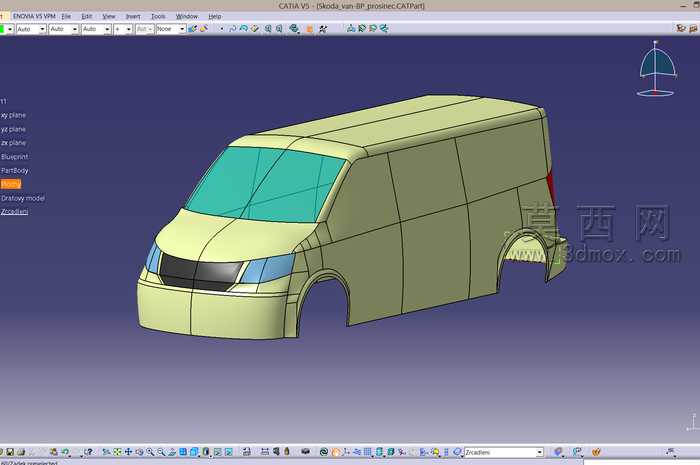Click the compass in the top right
Viewport: 700px width, 465px height.
click(x=657, y=68)
